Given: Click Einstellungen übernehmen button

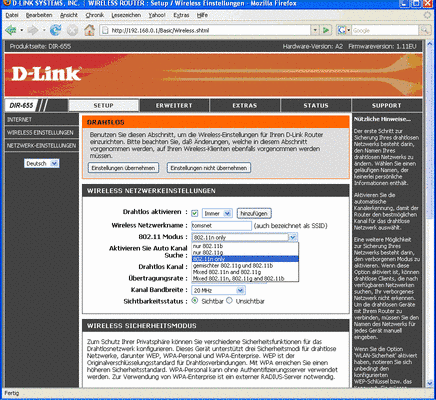Looking at the screenshot, I should (123, 168).
